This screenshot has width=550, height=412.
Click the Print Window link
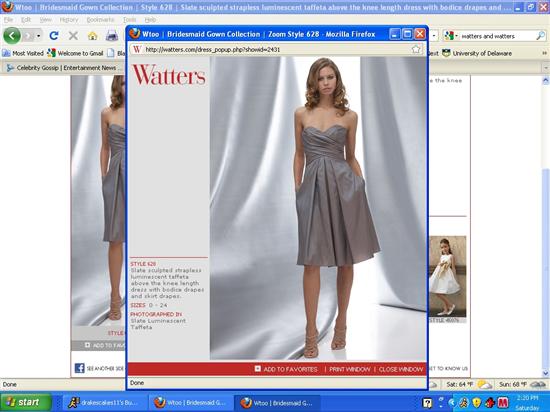click(349, 369)
